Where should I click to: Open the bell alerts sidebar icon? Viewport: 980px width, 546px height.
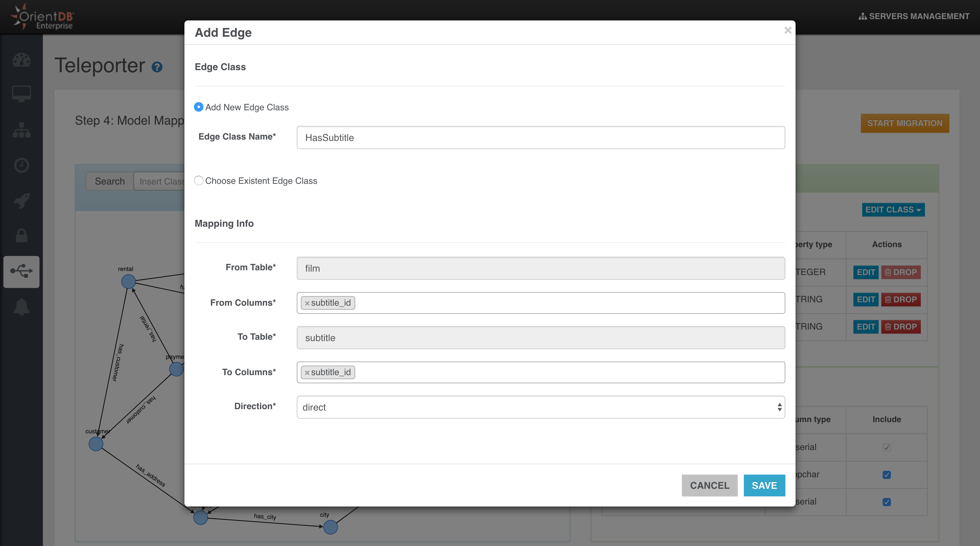21,307
